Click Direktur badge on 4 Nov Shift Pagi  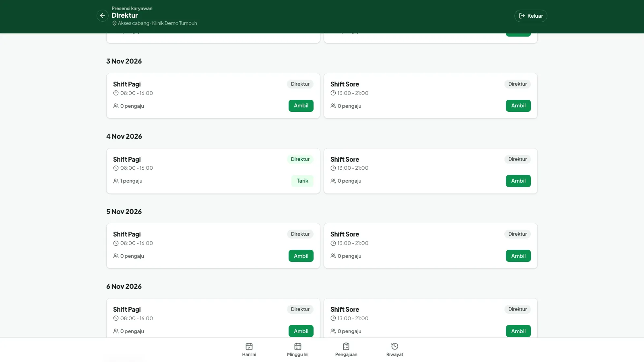pos(300,159)
